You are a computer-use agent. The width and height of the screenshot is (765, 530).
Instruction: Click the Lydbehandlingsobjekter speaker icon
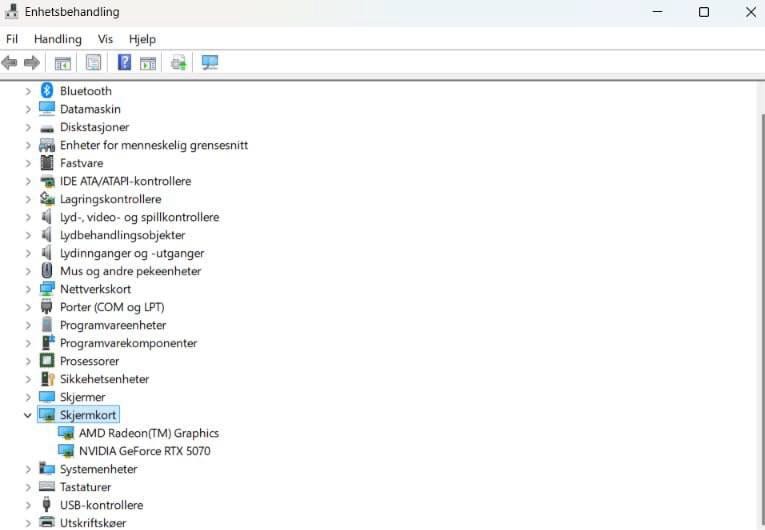coord(47,235)
